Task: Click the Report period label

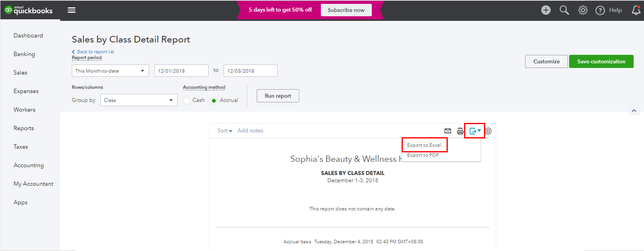Action: pyautogui.click(x=87, y=58)
